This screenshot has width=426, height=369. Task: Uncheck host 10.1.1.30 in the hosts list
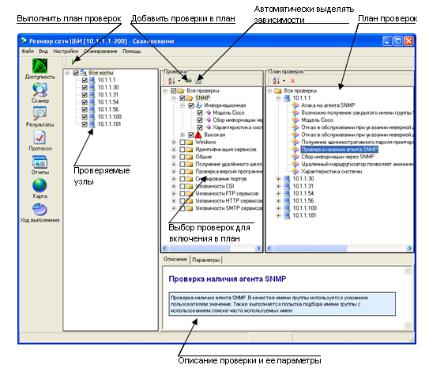84,87
